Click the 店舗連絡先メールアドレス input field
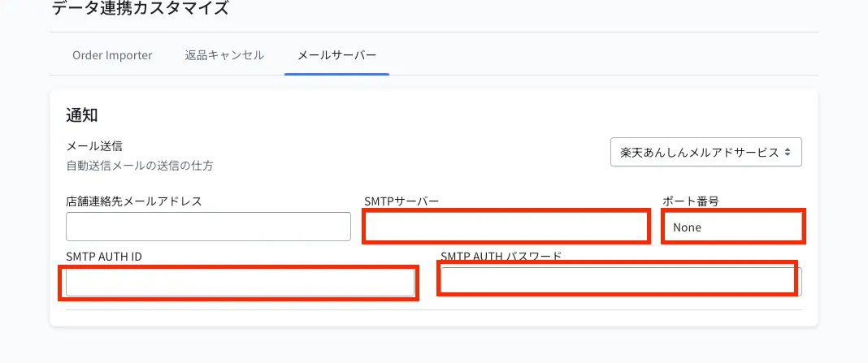The height and width of the screenshot is (363, 868). coord(208,227)
